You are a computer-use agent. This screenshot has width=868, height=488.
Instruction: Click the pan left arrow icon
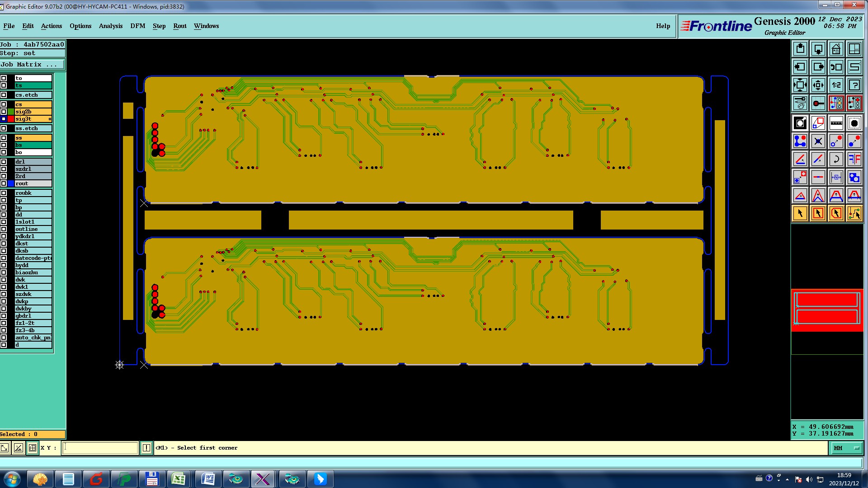[x=800, y=67]
